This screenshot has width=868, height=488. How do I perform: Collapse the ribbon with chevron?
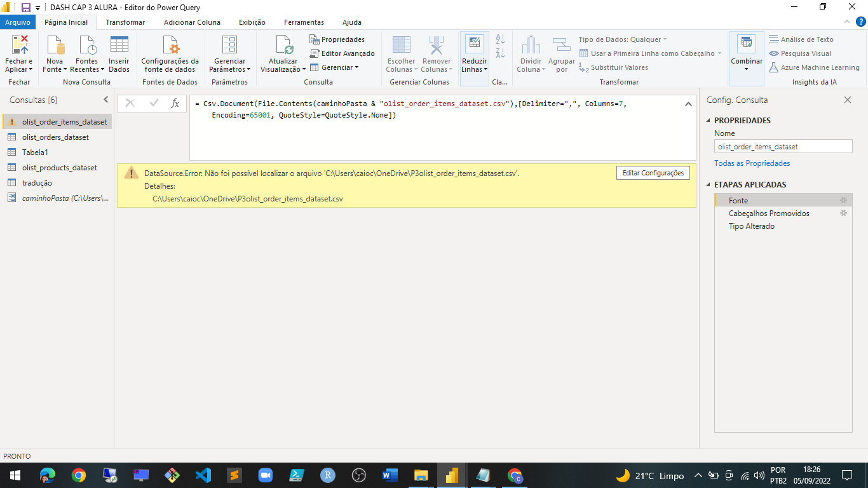(846, 22)
